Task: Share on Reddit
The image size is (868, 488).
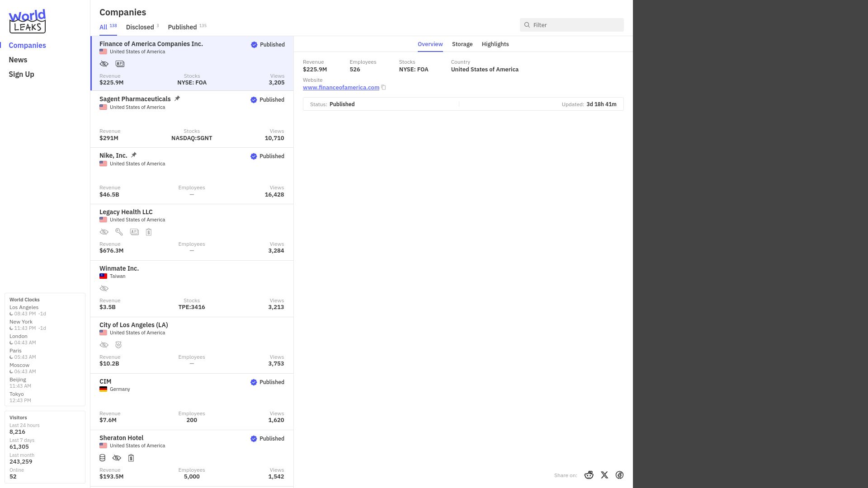Action: click(x=589, y=475)
